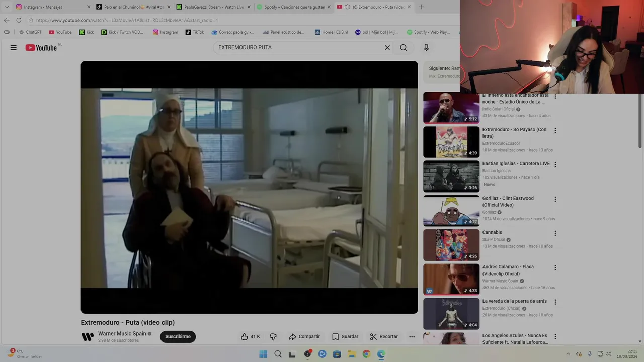Share the video via Compartir
Viewport: 644px width, 362px height.
(x=304, y=336)
